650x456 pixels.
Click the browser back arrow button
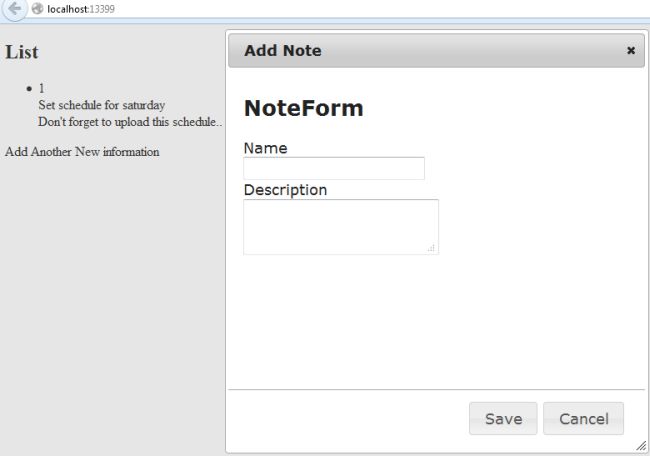point(14,8)
